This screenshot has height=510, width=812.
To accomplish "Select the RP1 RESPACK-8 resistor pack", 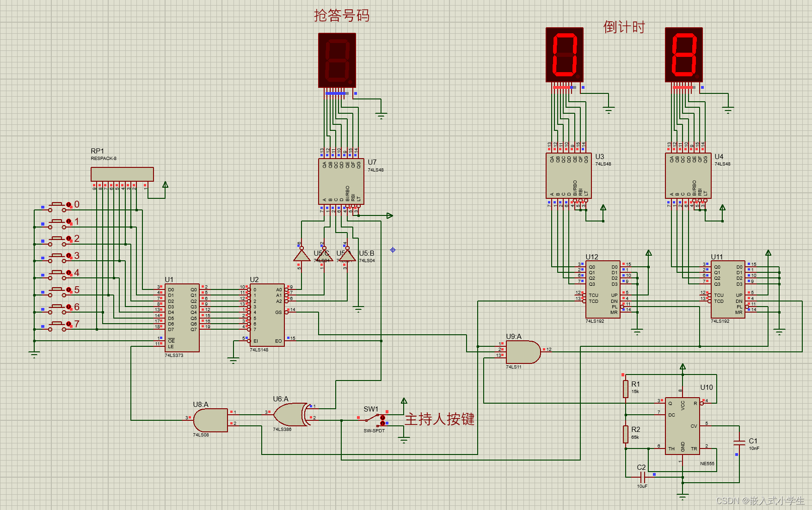I will click(122, 174).
